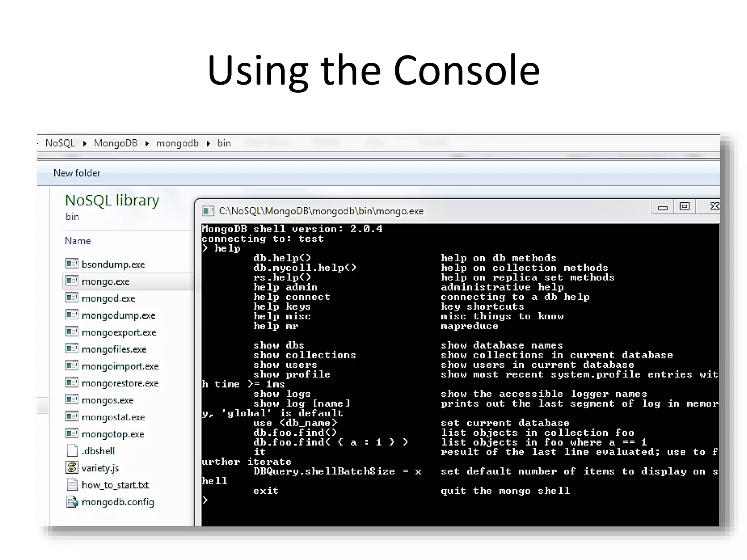Screen dimensions: 747x560
Task: Select the mongofiles.exe file name
Action: 114,349
